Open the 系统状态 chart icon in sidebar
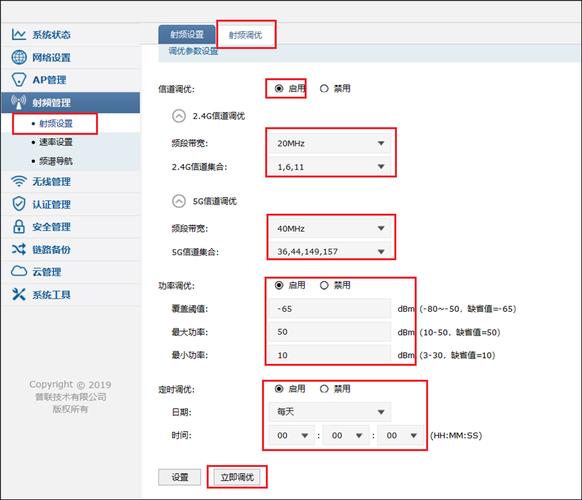Image resolution: width=582 pixels, height=500 pixels. point(19,35)
